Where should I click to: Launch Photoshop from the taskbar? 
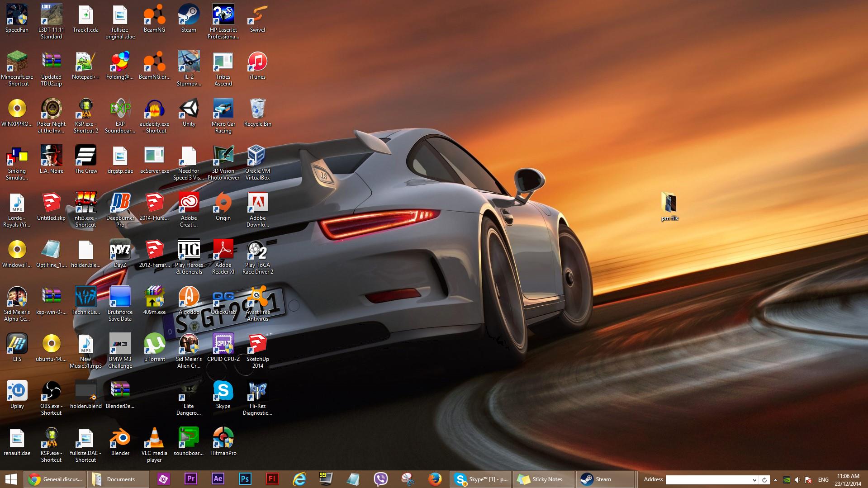pyautogui.click(x=245, y=479)
